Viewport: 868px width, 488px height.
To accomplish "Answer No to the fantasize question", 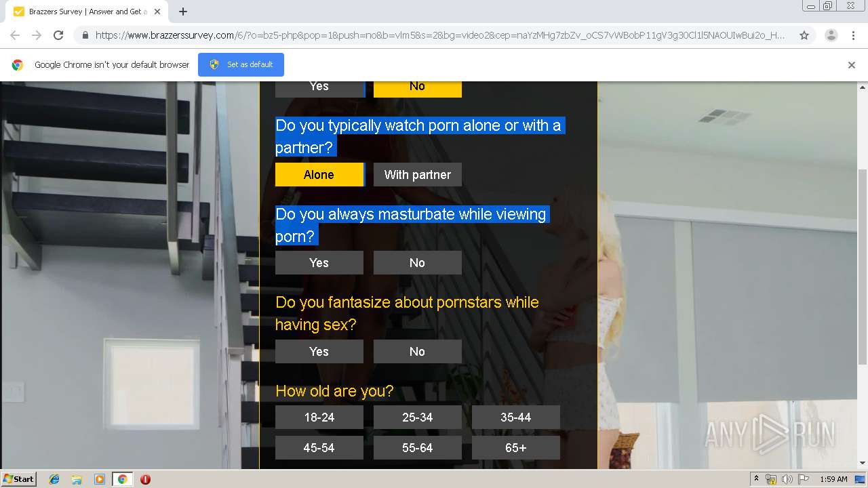I will pos(417,351).
